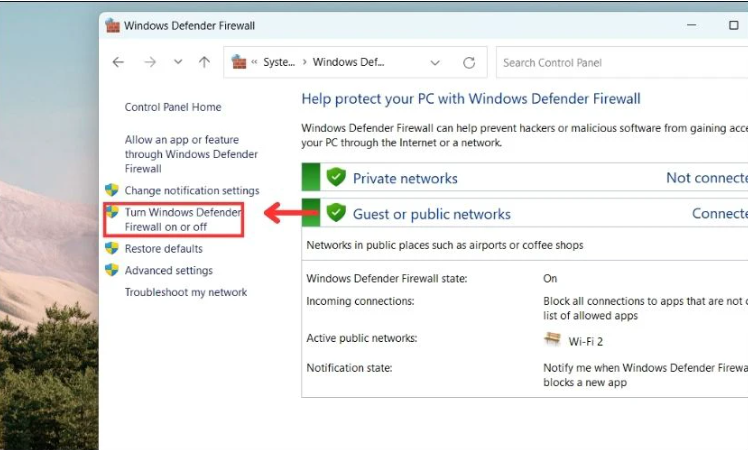This screenshot has height=450, width=748.
Task: Click the Forward navigation arrow
Action: coord(149,62)
